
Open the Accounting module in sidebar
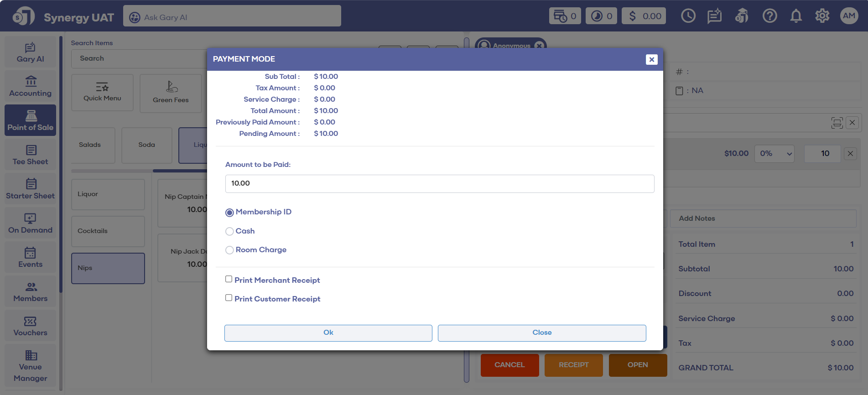(30, 87)
